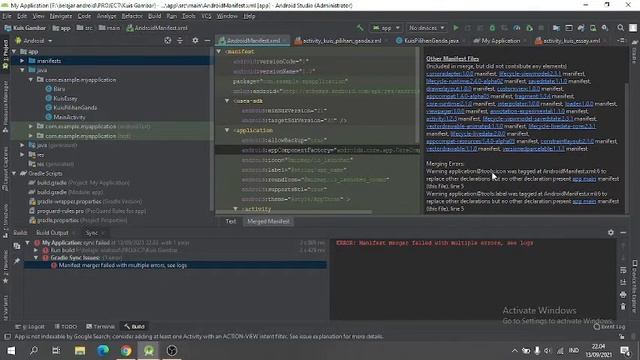Collapse the java folder arrow
Image resolution: width=640 pixels, height=360 pixels.
pos(22,70)
